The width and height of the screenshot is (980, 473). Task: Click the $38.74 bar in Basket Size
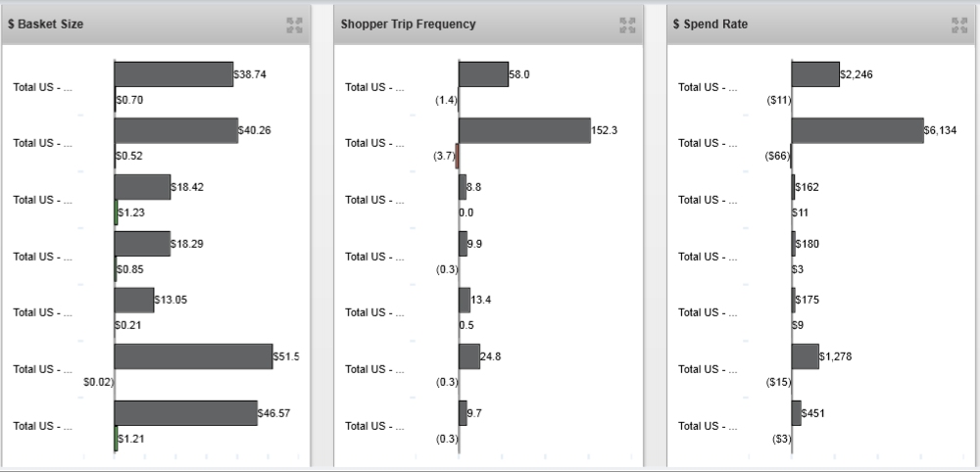(x=173, y=74)
